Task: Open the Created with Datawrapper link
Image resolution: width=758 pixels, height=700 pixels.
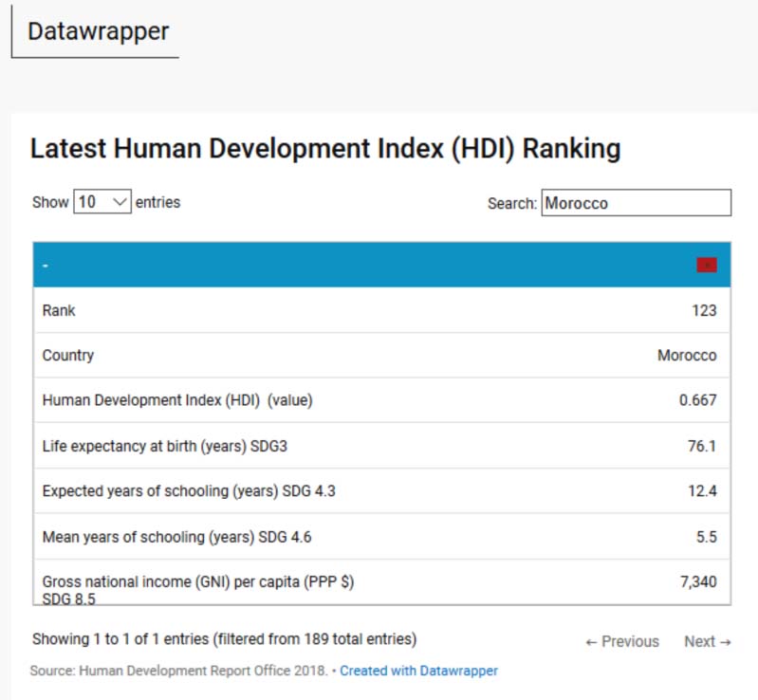Action: point(418,671)
